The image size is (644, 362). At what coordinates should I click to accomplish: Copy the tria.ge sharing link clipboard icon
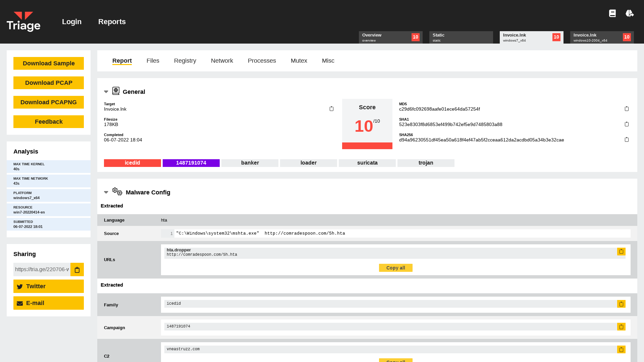(77, 269)
